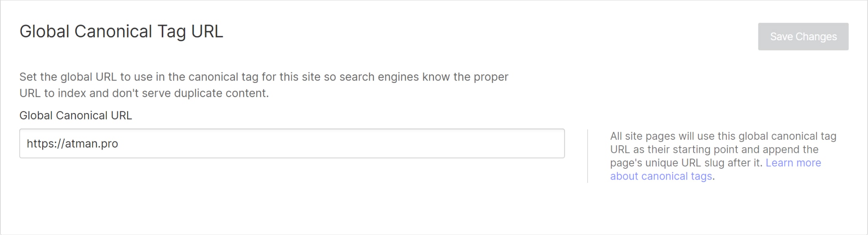Click inside the Global Canonical URL input field
The image size is (868, 235).
pos(284,143)
